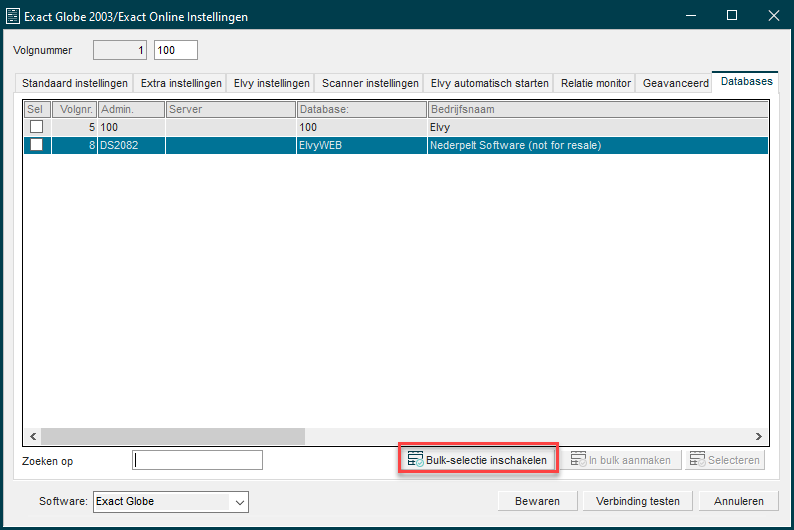Viewport: 794px width, 530px height.
Task: Click the Bulk-selectie inschakelen icon
Action: [x=415, y=459]
